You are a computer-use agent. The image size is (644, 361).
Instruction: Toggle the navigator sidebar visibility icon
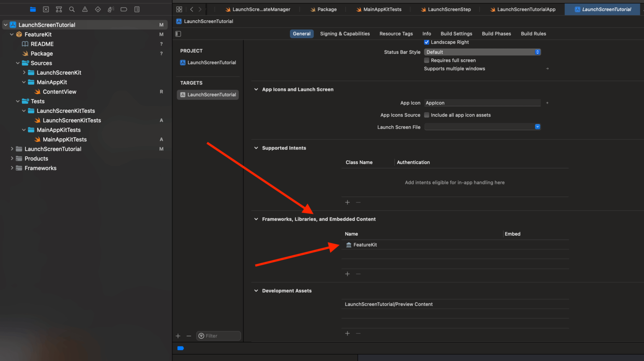178,34
